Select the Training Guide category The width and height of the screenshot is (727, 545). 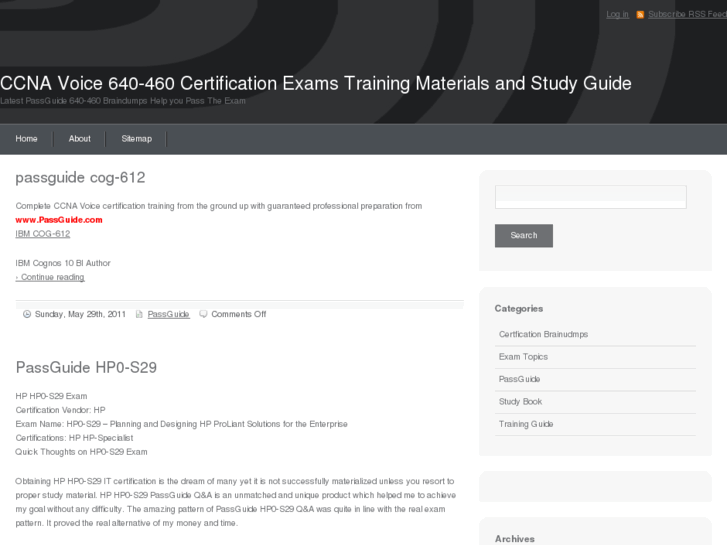526,424
